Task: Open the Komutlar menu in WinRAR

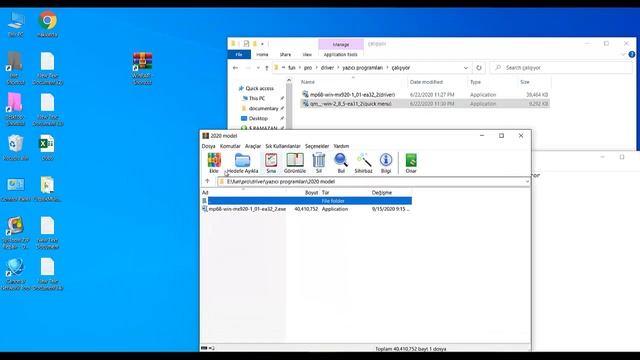Action: click(230, 146)
